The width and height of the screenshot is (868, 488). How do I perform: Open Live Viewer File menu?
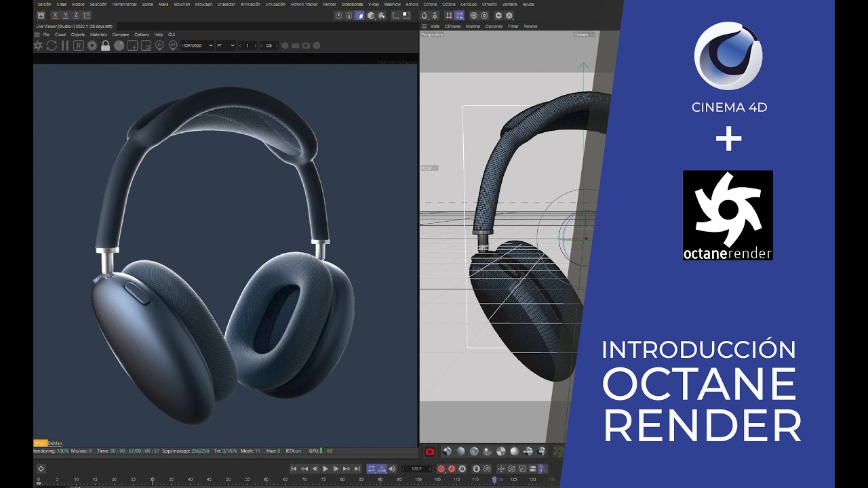[x=46, y=35]
